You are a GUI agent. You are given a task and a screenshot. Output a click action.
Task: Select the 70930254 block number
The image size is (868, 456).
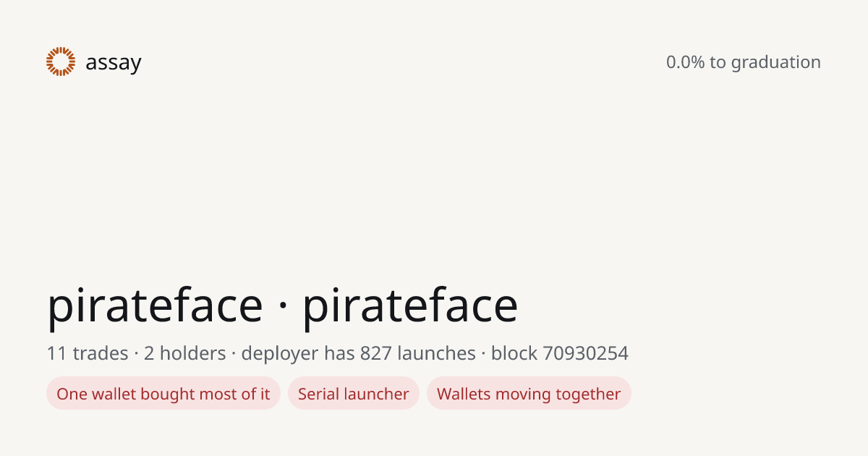click(586, 353)
